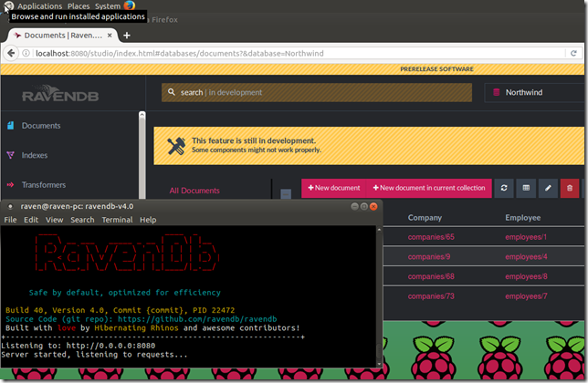This screenshot has width=588, height=383.
Task: Open the System menu
Action: pos(108,6)
